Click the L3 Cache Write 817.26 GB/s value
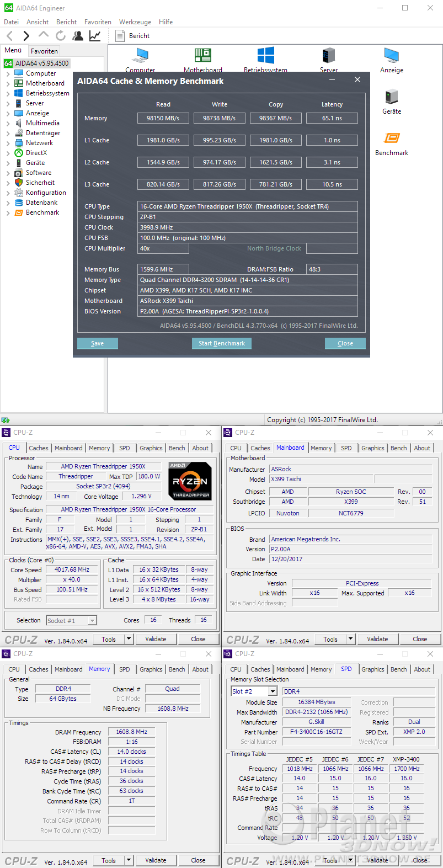The width and height of the screenshot is (443, 868). [220, 184]
